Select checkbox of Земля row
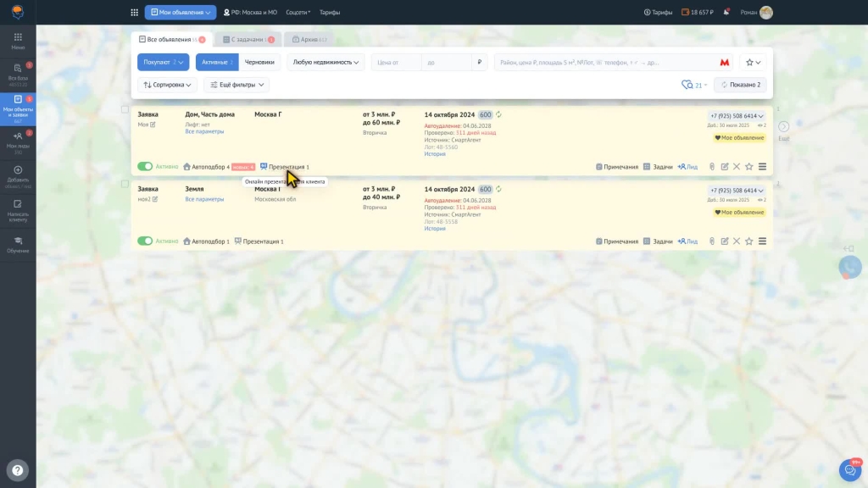 (x=125, y=184)
